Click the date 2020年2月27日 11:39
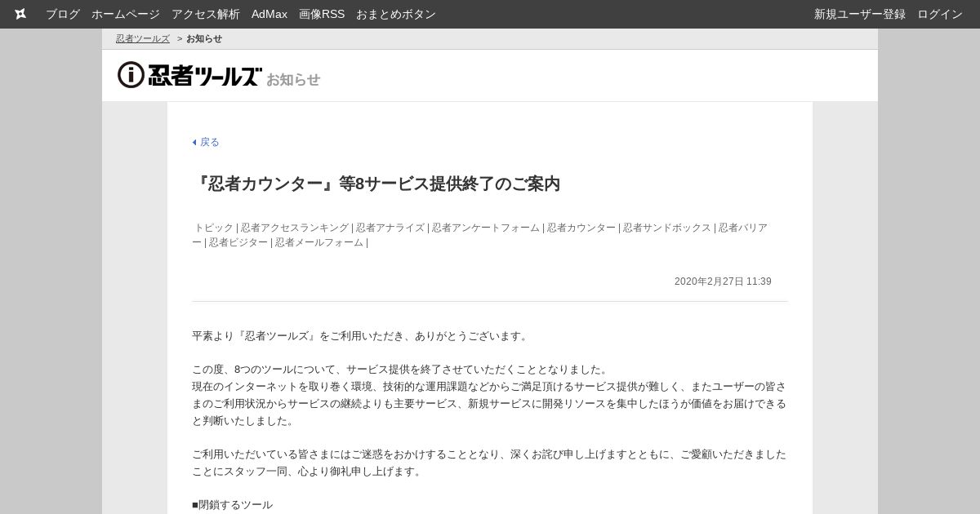The width and height of the screenshot is (980, 514). click(x=723, y=281)
